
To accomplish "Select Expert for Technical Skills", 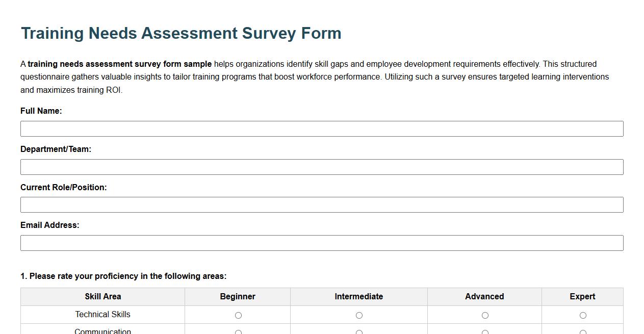I will coord(582,315).
